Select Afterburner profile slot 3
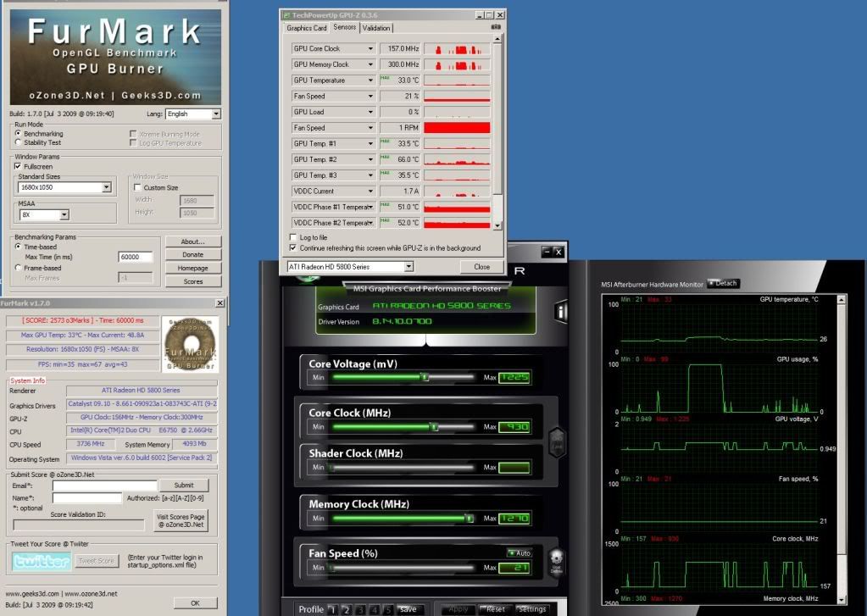The width and height of the screenshot is (867, 616). pyautogui.click(x=360, y=609)
